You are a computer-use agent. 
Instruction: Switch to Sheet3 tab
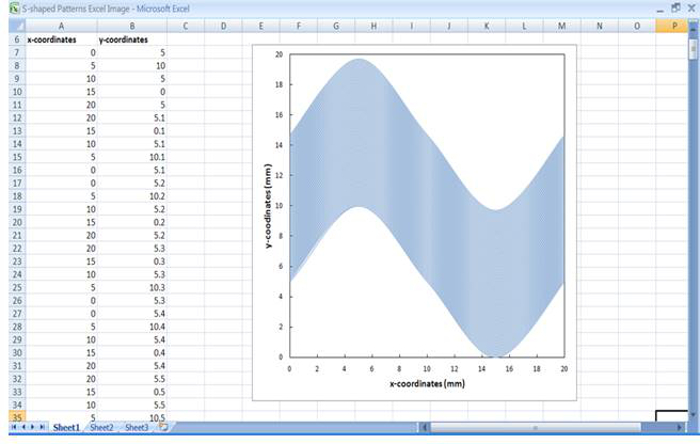(137, 427)
